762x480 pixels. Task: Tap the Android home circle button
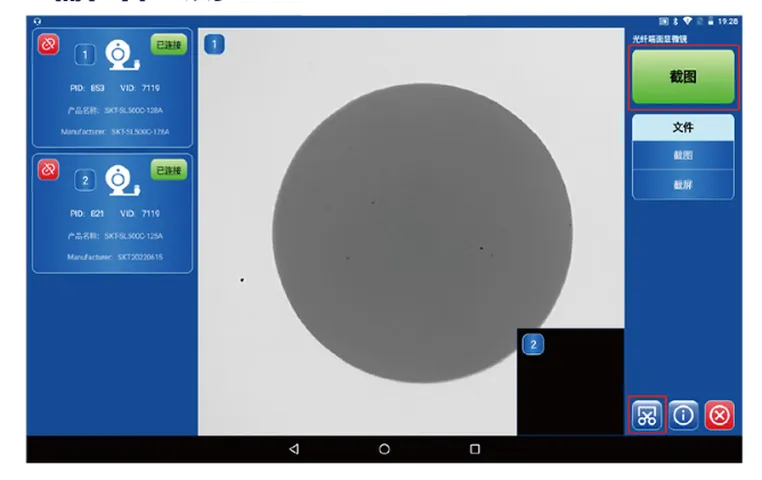click(x=384, y=449)
